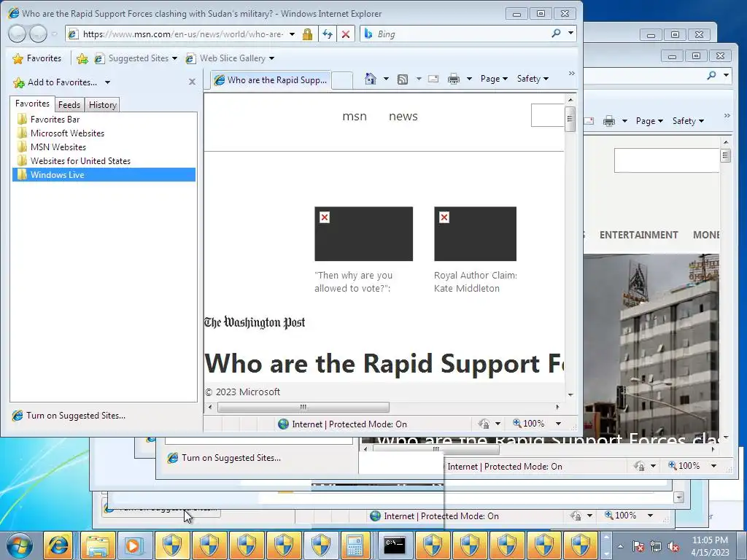Screen dimensions: 747x560
Task: Open the Print dropdown arrow in the front window
Action: pyautogui.click(x=469, y=79)
